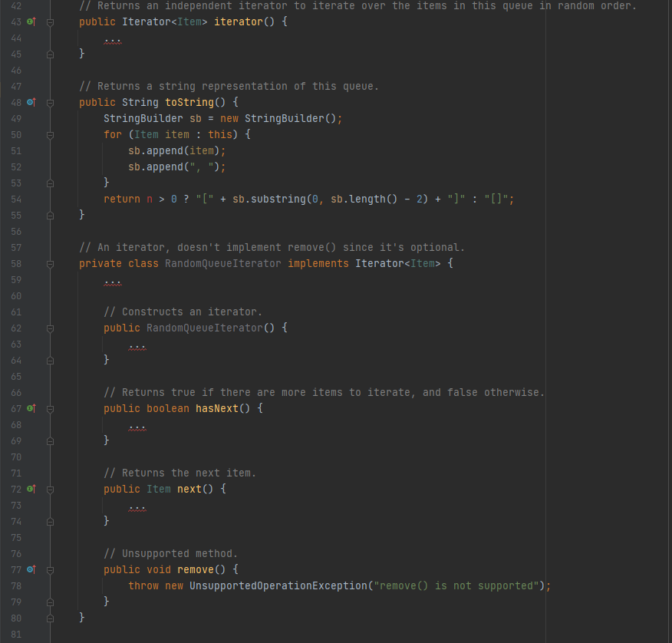Click 'Iterator<Item>' after implements on line 58
The height and width of the screenshot is (643, 672).
click(x=397, y=264)
